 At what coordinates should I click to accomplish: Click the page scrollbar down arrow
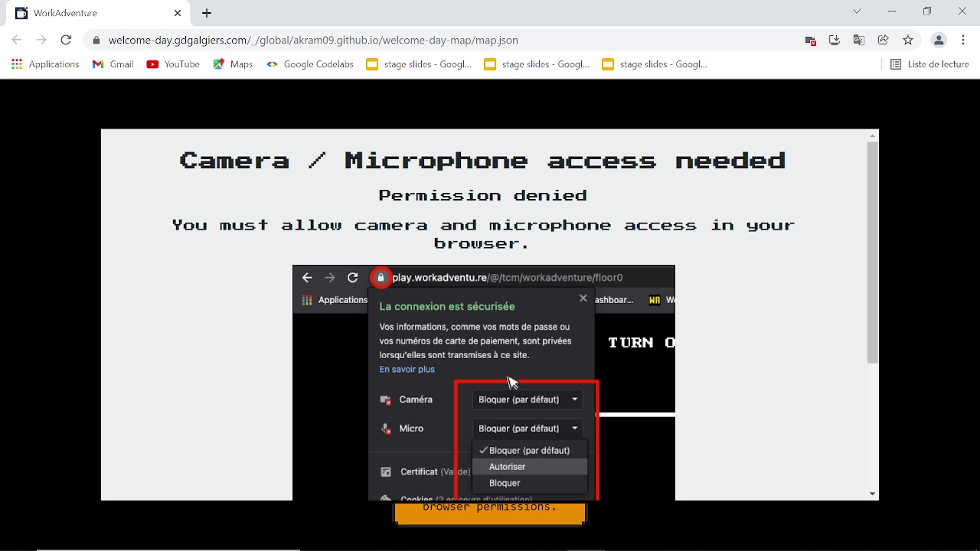point(872,494)
